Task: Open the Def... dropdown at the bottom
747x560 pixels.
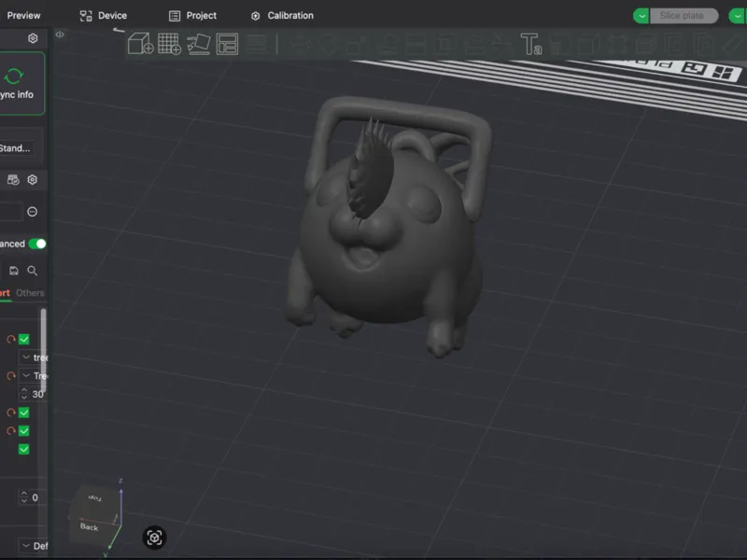Action: click(x=34, y=546)
